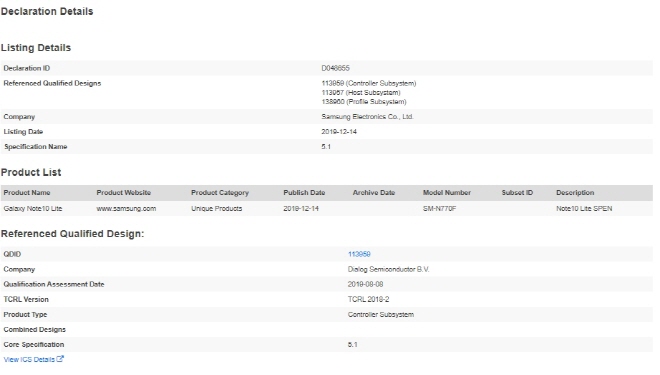Click the external link icon beside ICS Details
660x375 pixels.
click(x=60, y=359)
